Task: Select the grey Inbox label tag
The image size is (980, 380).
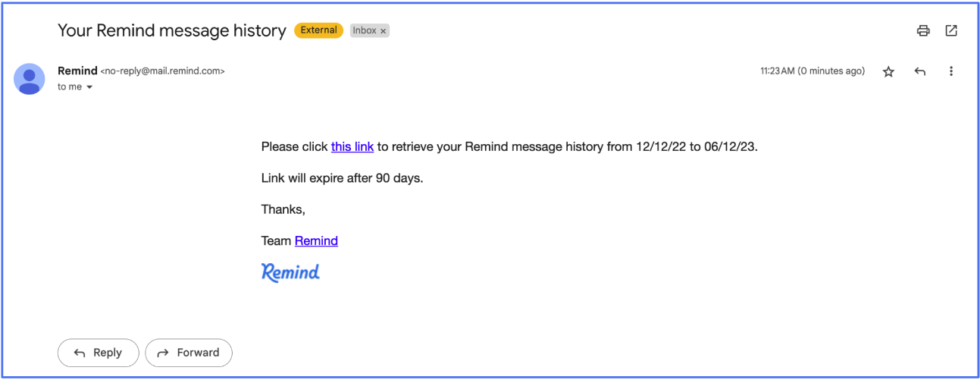Action: 365,31
